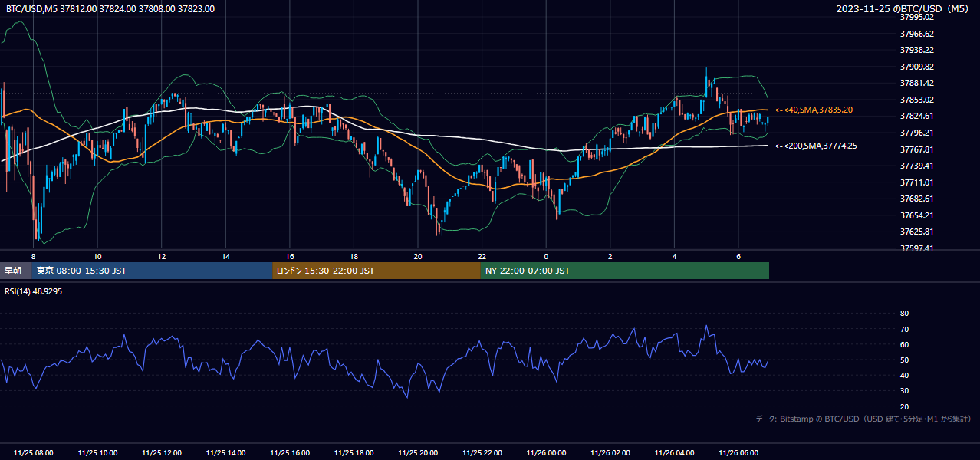
Task: Click the NY 22:00-07:00 JST session bar
Action: coord(625,271)
